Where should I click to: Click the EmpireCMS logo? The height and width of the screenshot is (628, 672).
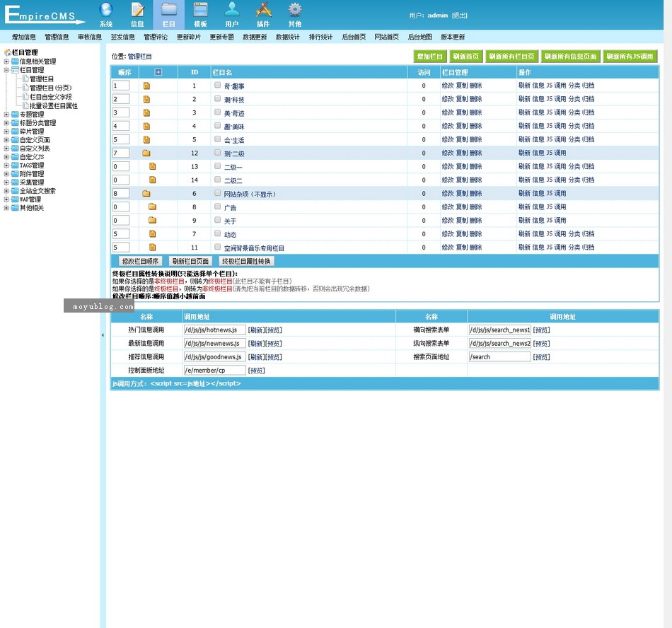(x=44, y=15)
